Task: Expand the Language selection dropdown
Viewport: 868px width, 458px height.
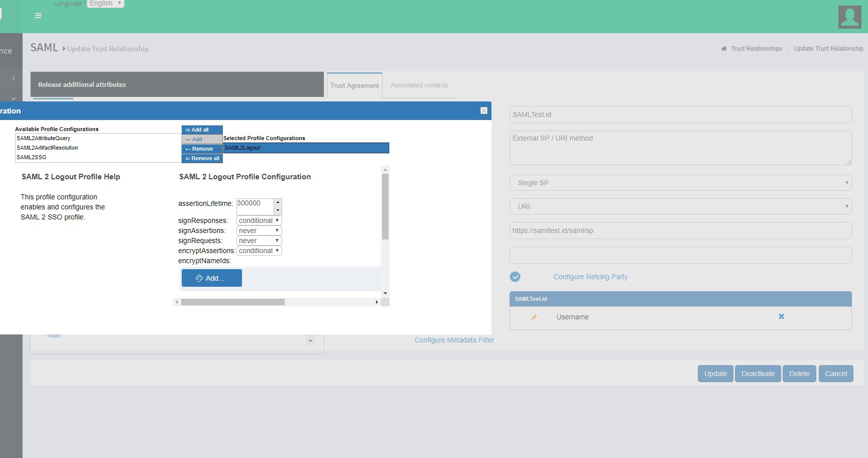Action: [x=105, y=4]
